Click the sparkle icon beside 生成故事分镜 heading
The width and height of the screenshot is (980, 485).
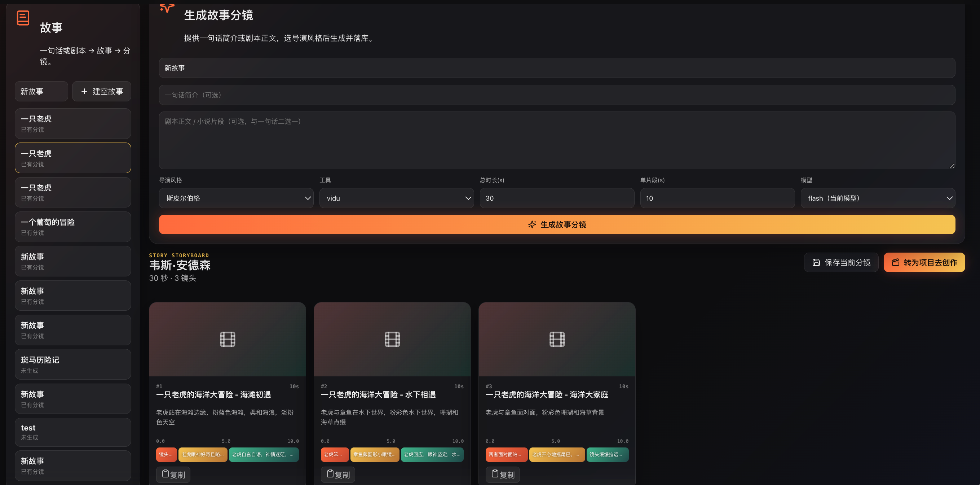click(x=167, y=8)
